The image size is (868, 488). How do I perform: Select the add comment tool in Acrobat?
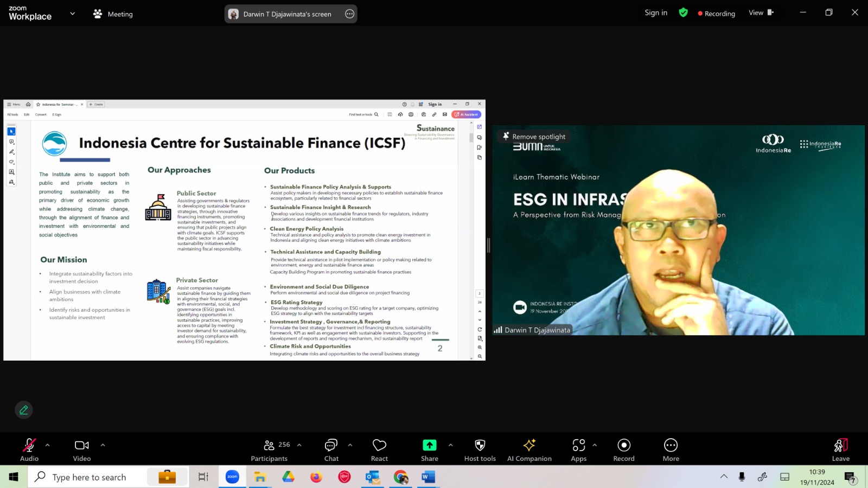click(x=11, y=142)
